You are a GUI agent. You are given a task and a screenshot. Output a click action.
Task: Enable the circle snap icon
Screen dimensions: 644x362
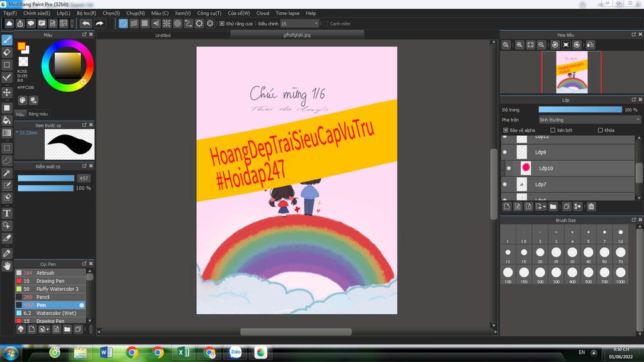tap(177, 23)
